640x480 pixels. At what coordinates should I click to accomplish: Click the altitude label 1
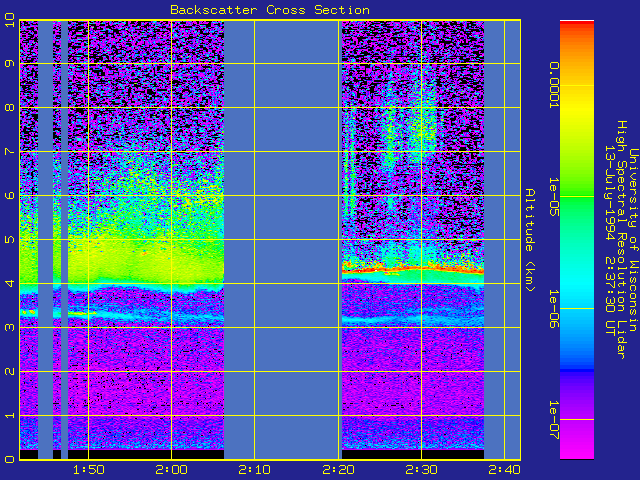(x=10, y=416)
